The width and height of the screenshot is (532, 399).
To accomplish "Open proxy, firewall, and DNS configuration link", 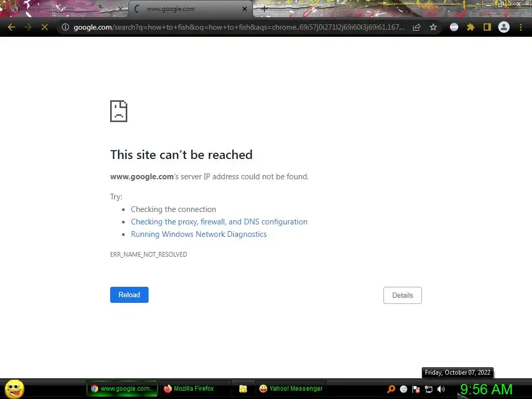I will [219, 221].
